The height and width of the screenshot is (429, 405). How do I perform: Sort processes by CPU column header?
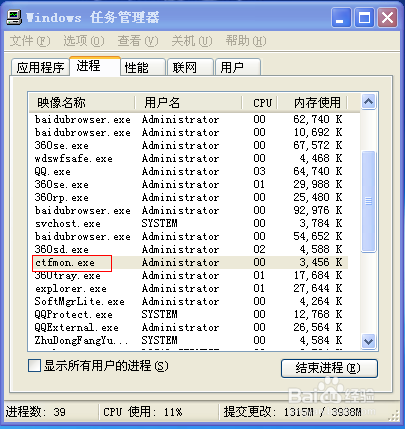coord(260,102)
